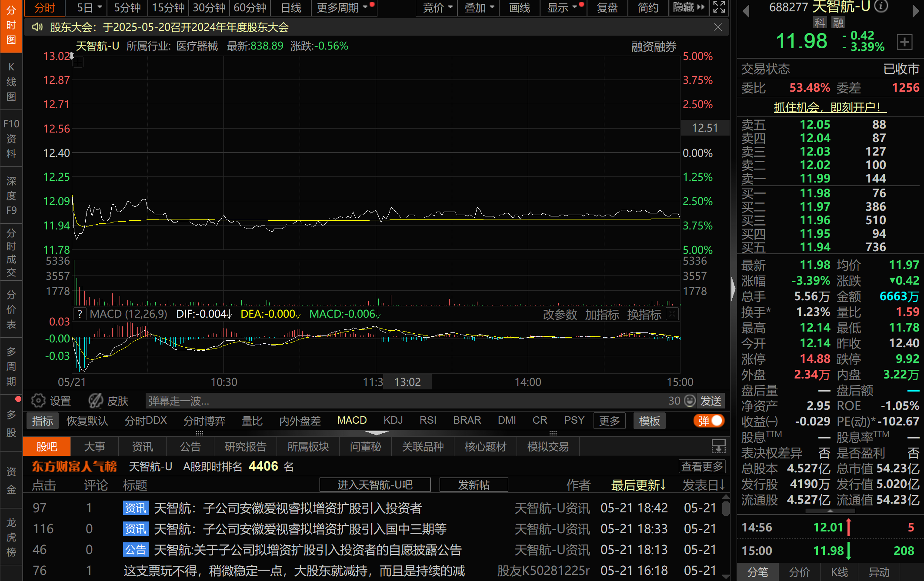
Task: Open the 更多周期 dropdown
Action: point(345,7)
